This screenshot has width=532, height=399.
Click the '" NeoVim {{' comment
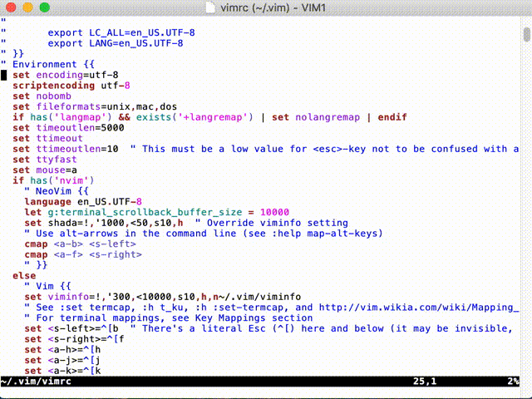[x=57, y=191]
